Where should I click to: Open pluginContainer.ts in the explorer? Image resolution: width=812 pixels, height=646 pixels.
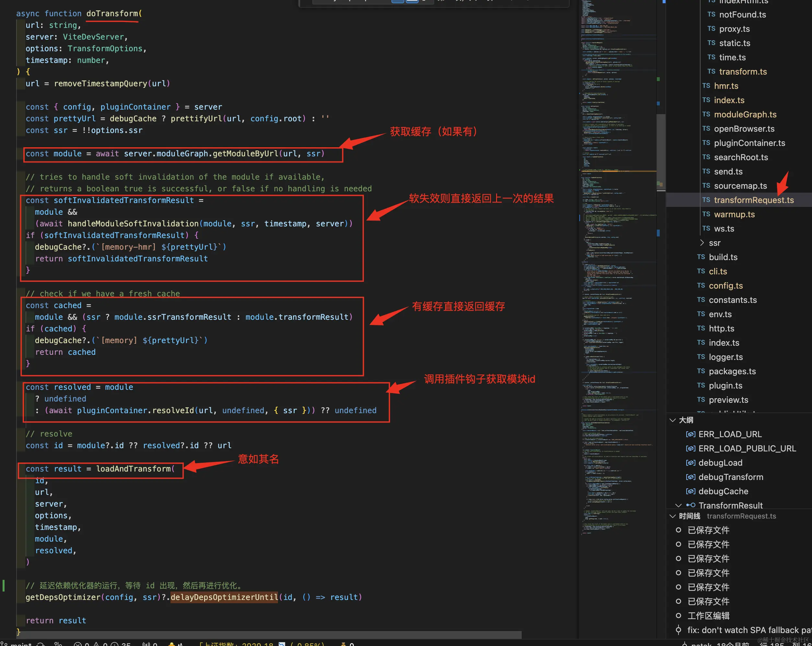pos(749,143)
